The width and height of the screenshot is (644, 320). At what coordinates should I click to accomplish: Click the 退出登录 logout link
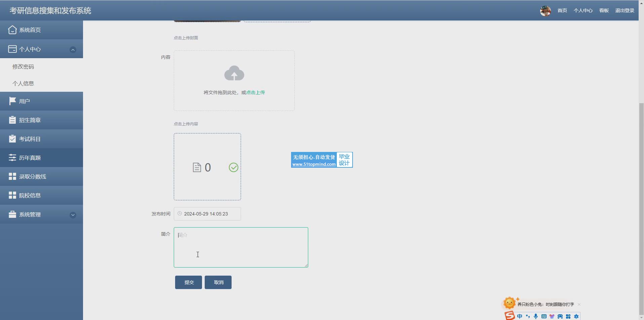point(625,10)
